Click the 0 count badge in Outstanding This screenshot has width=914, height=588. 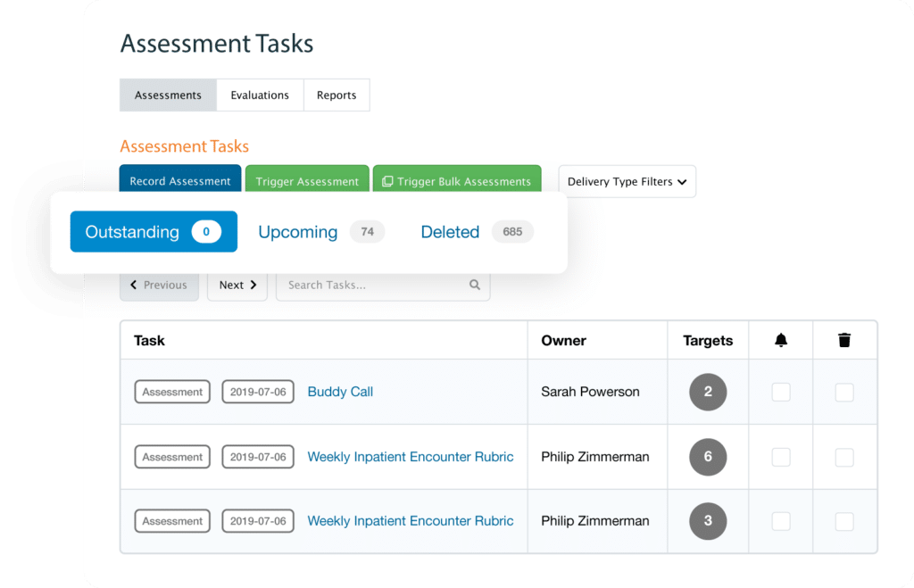(206, 231)
